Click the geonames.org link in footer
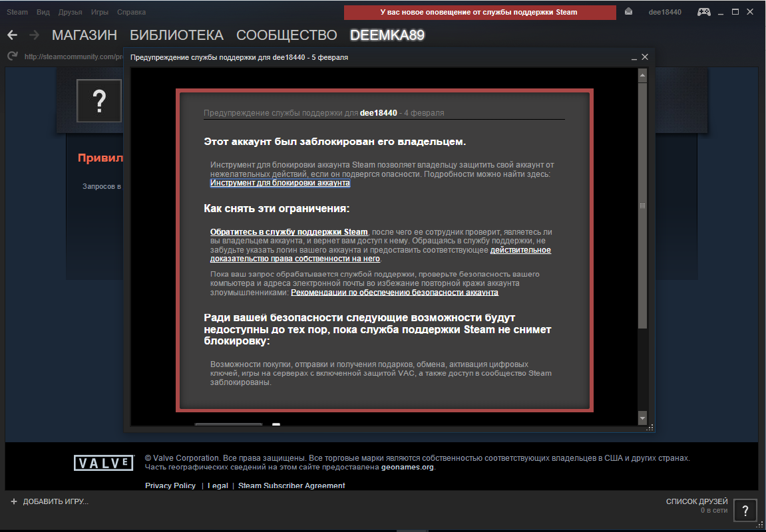 point(407,467)
